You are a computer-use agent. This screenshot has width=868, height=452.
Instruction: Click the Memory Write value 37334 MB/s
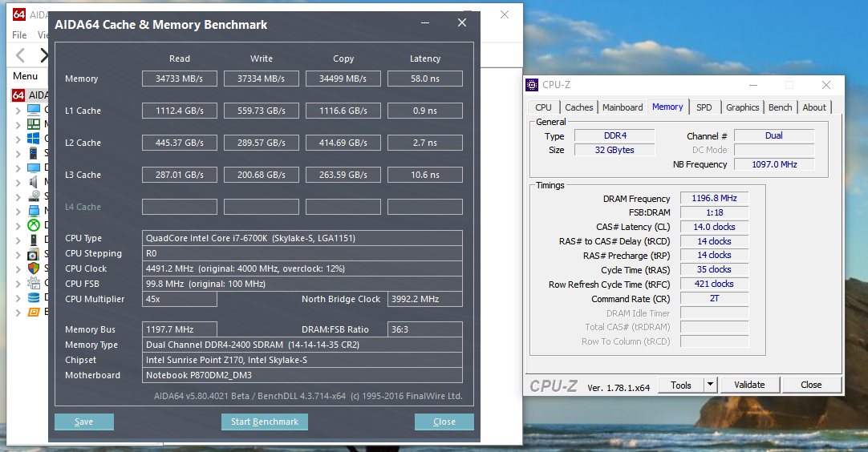pyautogui.click(x=262, y=79)
